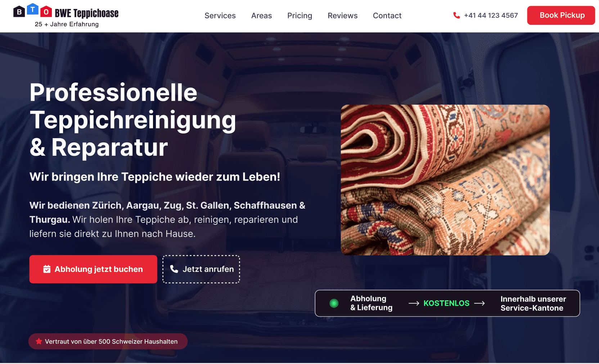Click the red star trust icon
Image resolution: width=599 pixels, height=364 pixels.
39,341
